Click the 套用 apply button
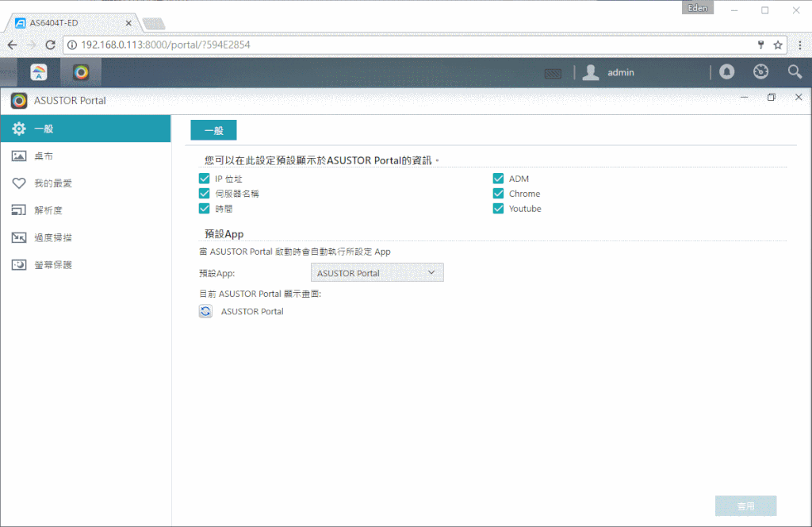The width and height of the screenshot is (812, 527). (745, 506)
